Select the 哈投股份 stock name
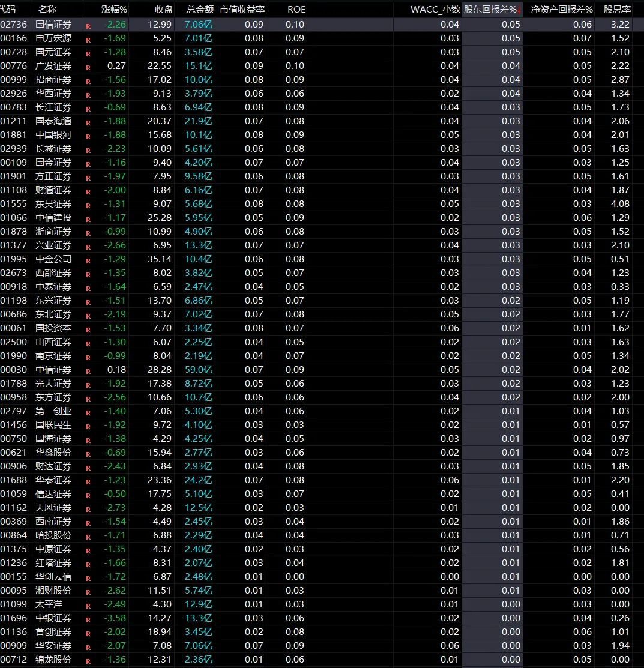Viewport: 644px width, 668px height. [x=53, y=535]
